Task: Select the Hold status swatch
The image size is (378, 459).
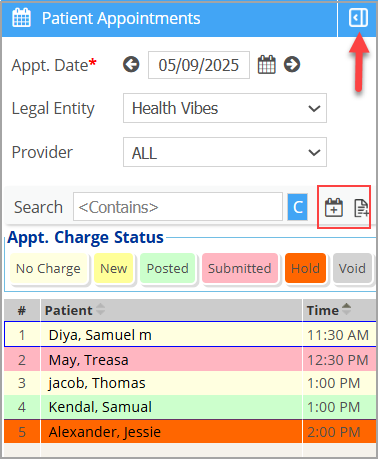Action: click(305, 268)
